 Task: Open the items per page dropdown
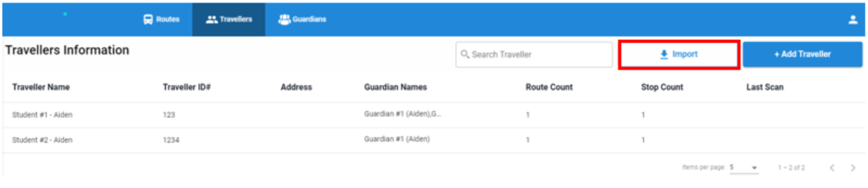pos(744,168)
